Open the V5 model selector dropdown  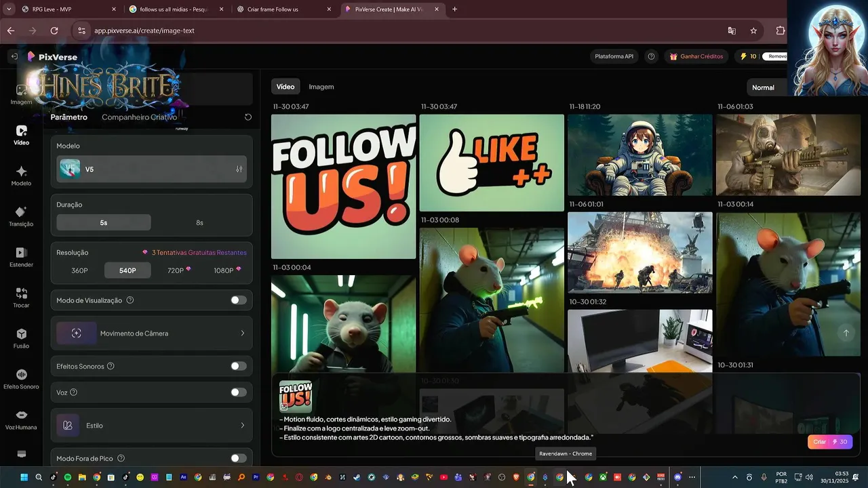click(x=152, y=169)
